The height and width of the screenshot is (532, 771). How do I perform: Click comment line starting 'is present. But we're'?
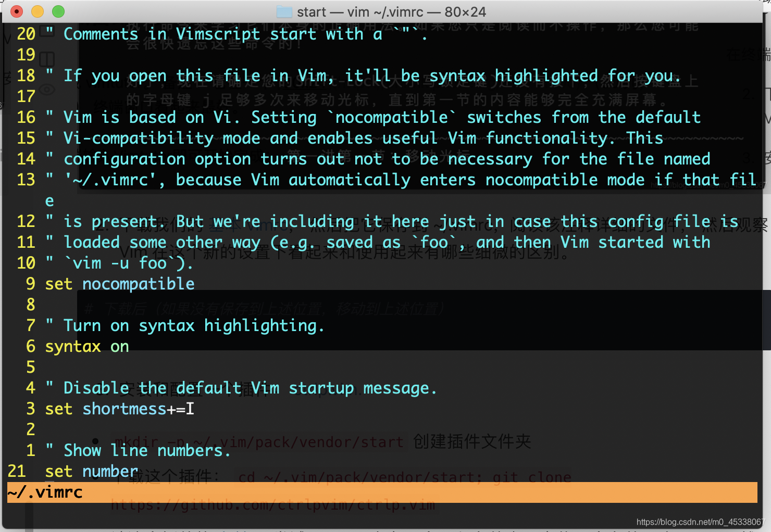click(392, 222)
